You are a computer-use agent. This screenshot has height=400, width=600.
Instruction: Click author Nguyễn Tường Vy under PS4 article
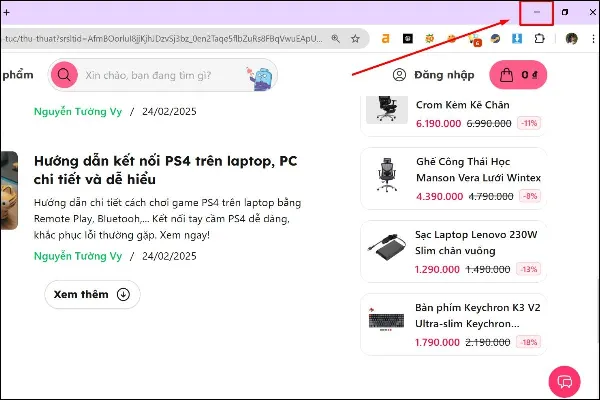tap(78, 256)
